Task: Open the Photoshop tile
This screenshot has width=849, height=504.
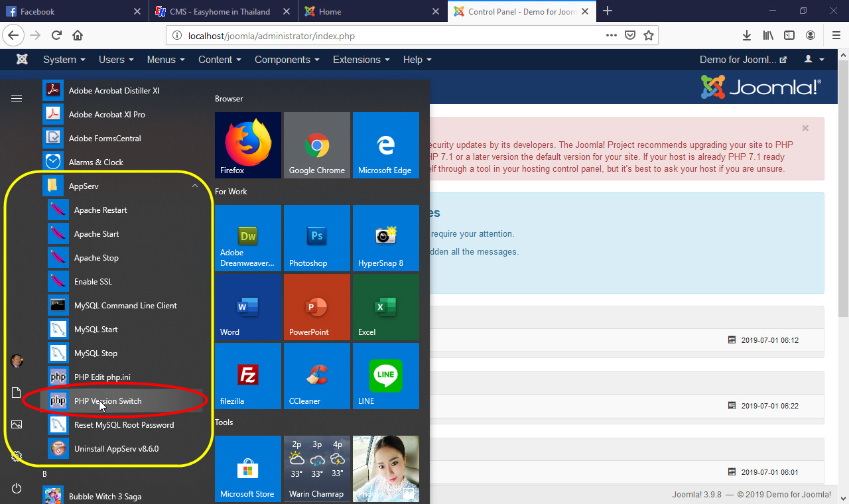Action: (316, 237)
